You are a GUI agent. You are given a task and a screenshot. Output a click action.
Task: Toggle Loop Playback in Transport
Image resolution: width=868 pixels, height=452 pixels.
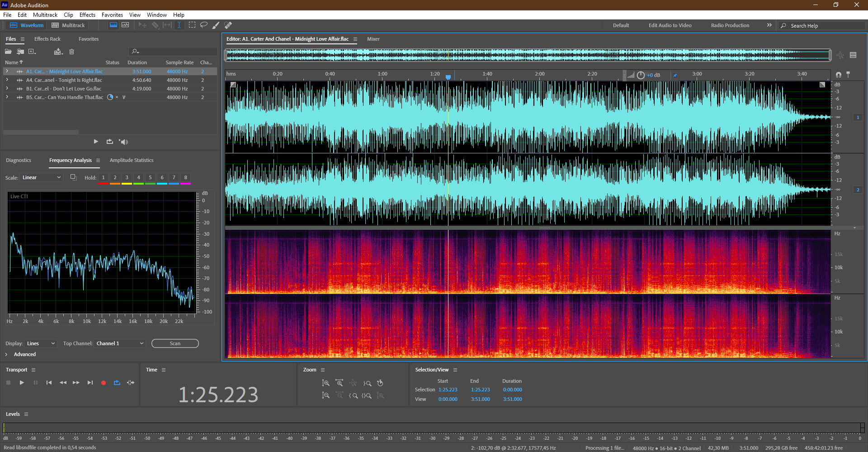117,383
